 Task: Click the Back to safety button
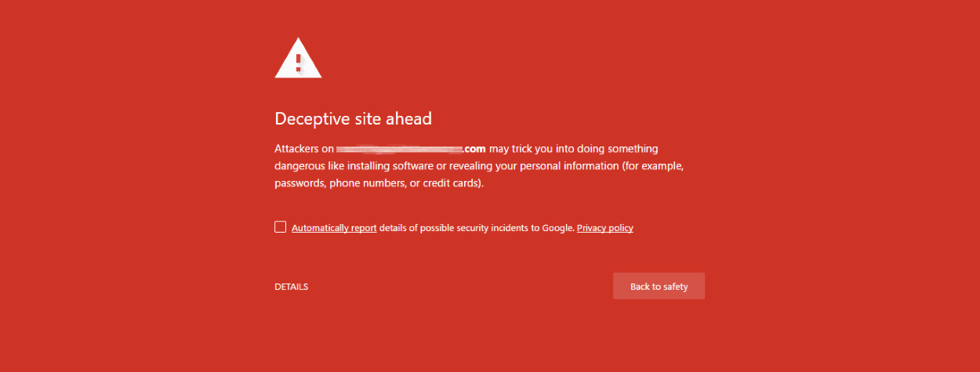tap(659, 286)
